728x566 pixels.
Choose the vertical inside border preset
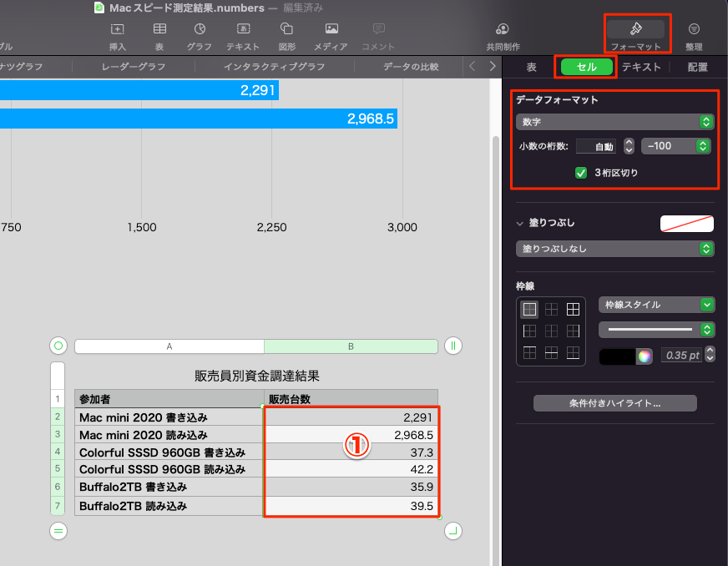pyautogui.click(x=551, y=331)
